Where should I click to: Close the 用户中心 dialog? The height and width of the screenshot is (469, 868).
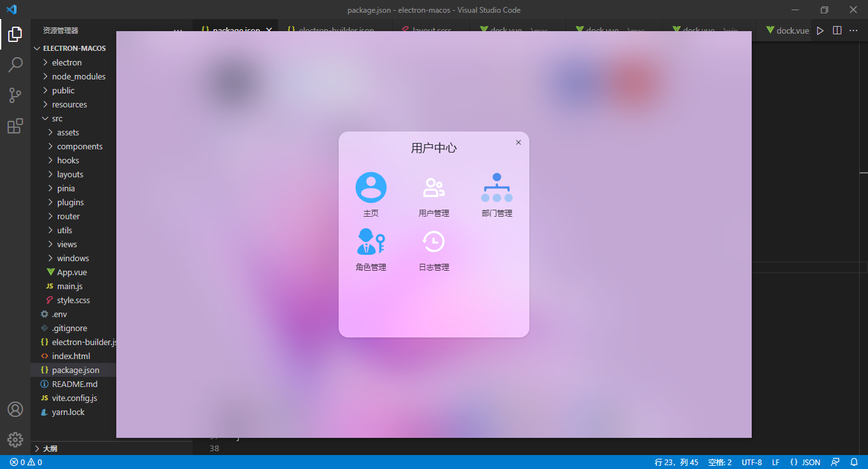coord(519,142)
